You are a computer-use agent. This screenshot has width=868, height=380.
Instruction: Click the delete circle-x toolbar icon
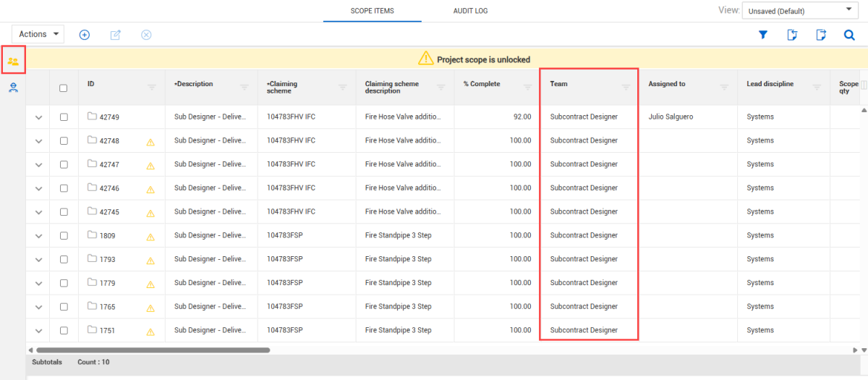click(x=146, y=35)
